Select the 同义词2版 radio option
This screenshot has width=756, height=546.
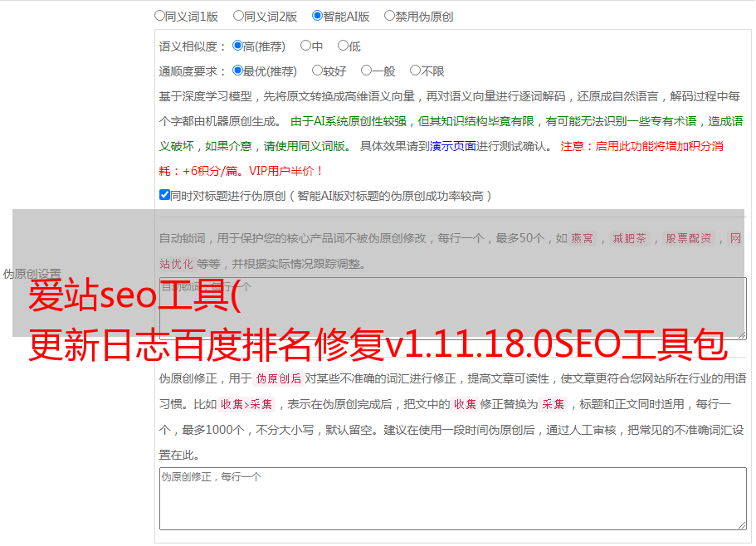(238, 15)
